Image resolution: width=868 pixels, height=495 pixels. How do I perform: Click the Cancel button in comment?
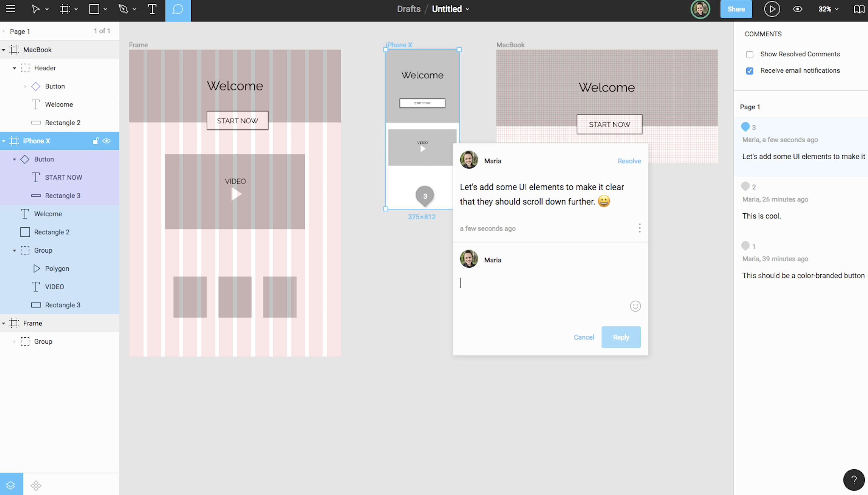click(x=584, y=337)
